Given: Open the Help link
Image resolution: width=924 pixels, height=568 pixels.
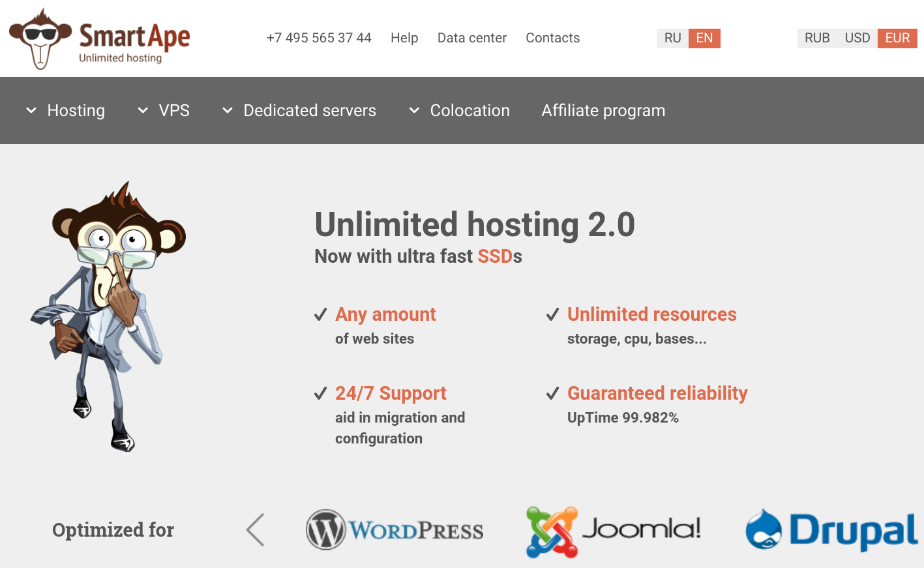Looking at the screenshot, I should click(x=404, y=38).
